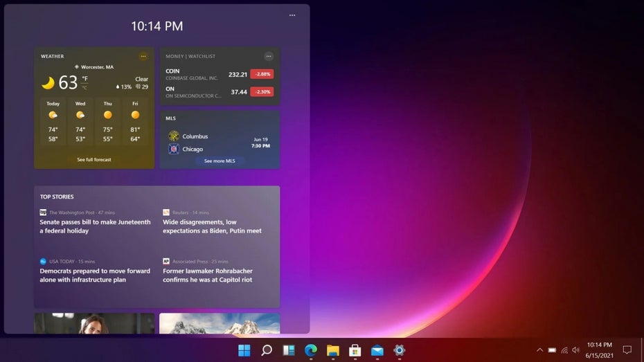Click the WEATHER widget title
The height and width of the screenshot is (362, 644).
52,56
